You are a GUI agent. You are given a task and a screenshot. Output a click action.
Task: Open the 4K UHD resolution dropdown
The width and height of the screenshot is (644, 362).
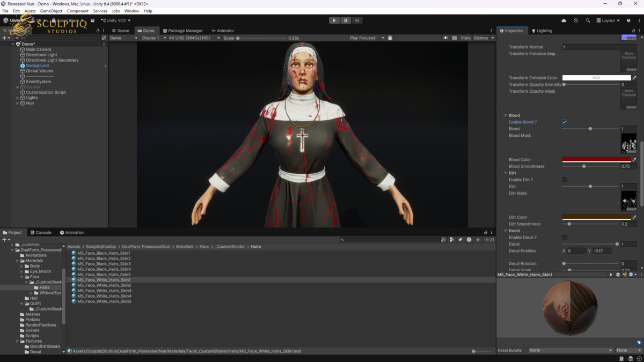pyautogui.click(x=194, y=38)
